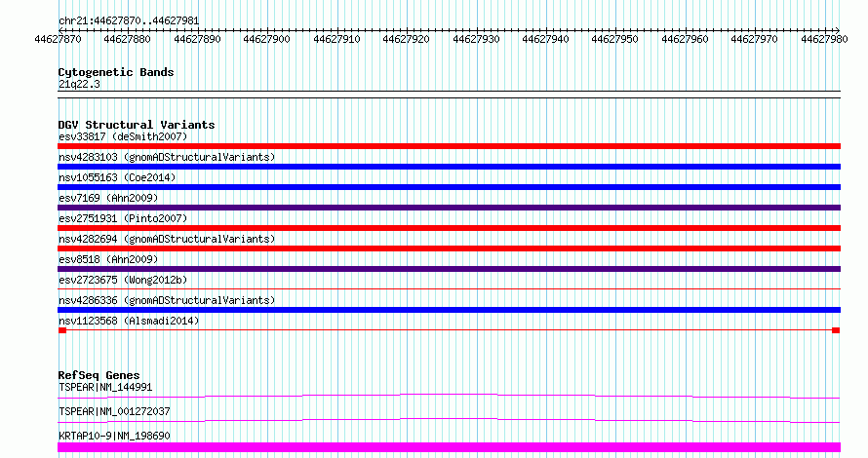
Task: Open gene label TSPEAR|NM_144991
Action: pyautogui.click(x=105, y=387)
